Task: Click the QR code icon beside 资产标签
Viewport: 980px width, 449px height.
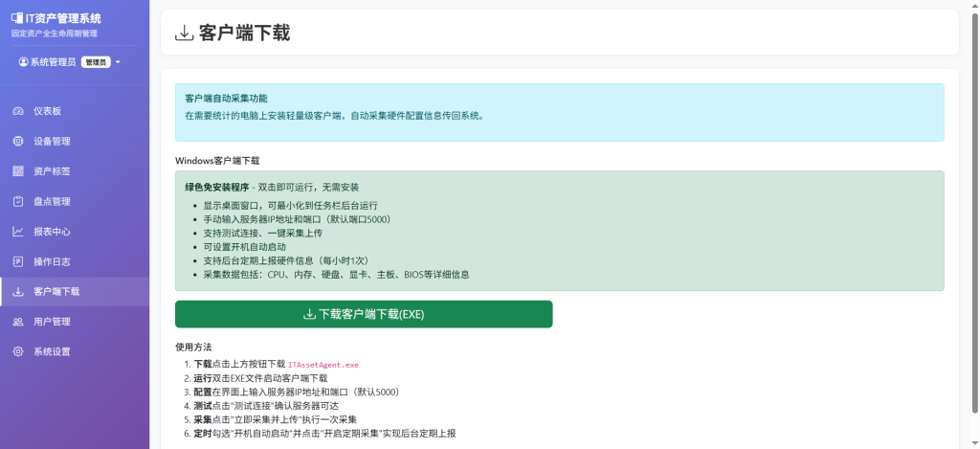Action: (x=18, y=171)
